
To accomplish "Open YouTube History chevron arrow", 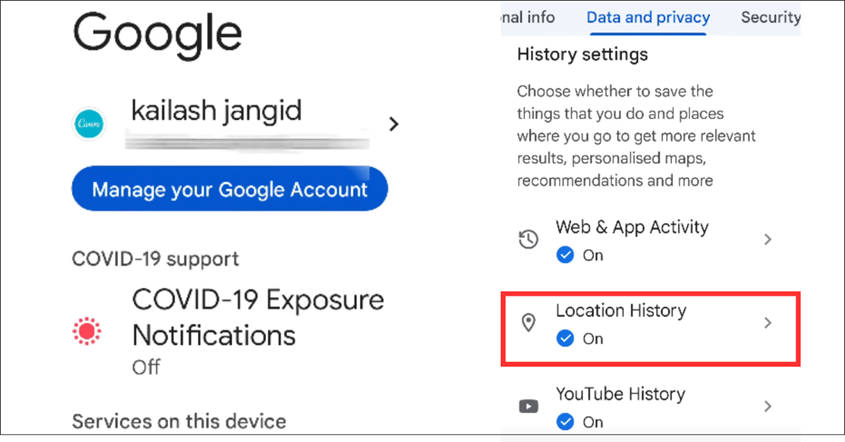I will click(x=768, y=406).
